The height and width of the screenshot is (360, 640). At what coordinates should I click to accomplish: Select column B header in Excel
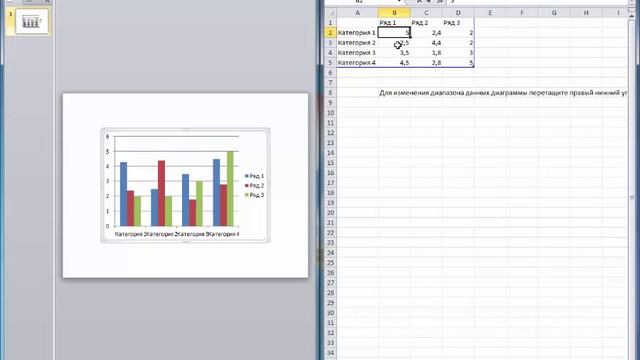pyautogui.click(x=394, y=13)
